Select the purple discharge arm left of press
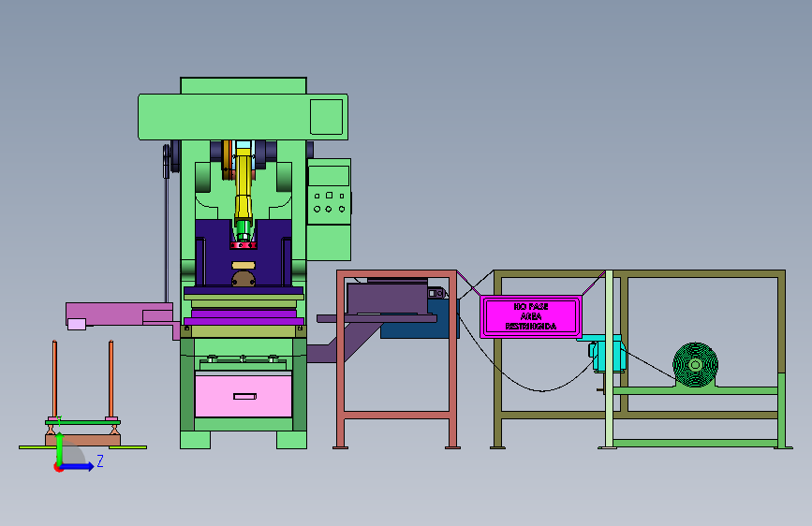The height and width of the screenshot is (526, 812). coord(119,314)
